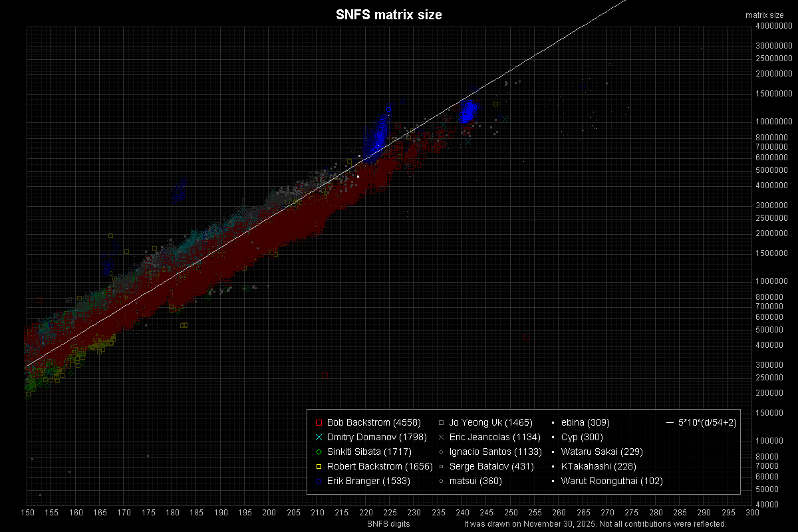The image size is (798, 532).
Task: Click the cyan X marker beside Dmitry Domanov
Action: click(x=319, y=437)
